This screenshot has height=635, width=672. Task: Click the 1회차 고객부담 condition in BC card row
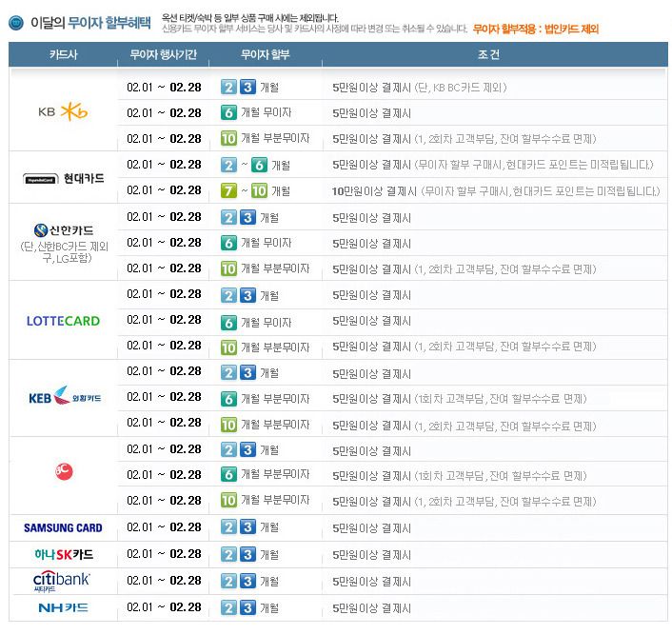pos(460,476)
